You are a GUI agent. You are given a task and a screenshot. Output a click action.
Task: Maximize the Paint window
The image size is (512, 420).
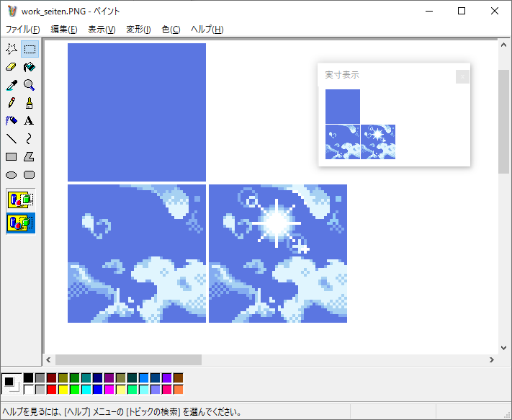pos(462,11)
